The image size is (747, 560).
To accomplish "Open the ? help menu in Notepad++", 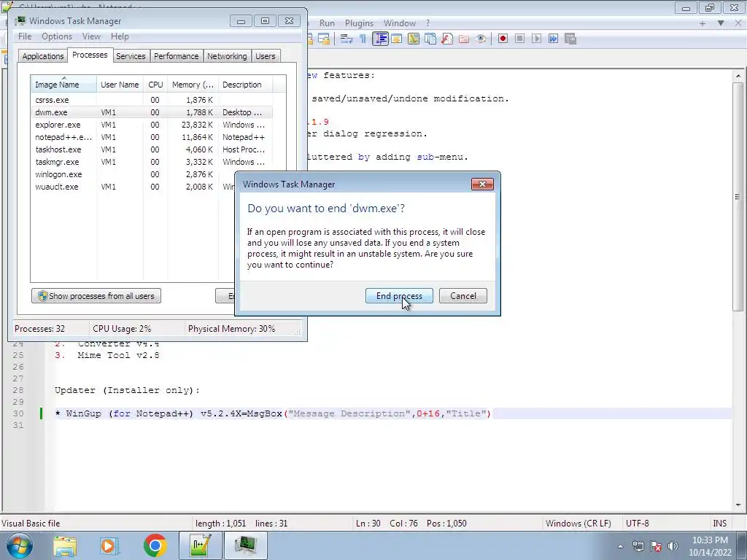I will (427, 23).
